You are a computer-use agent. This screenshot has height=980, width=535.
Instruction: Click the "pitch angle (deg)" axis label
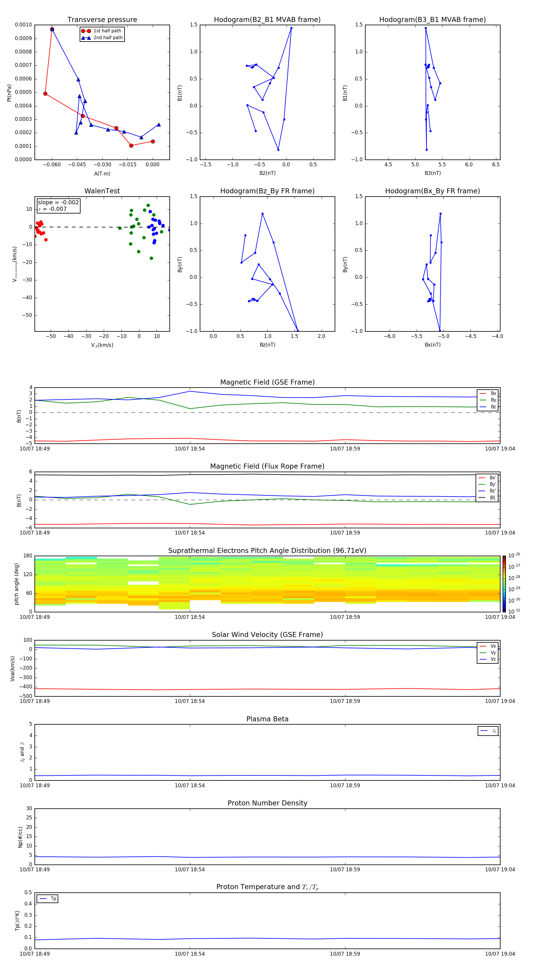coord(16,584)
